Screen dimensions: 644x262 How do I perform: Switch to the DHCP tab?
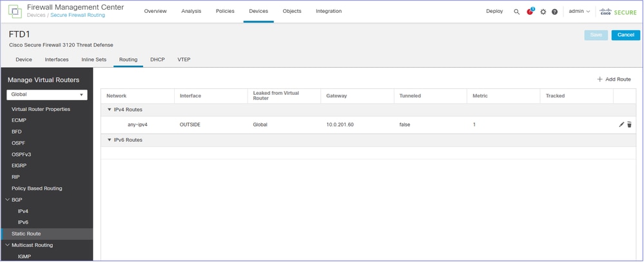157,59
